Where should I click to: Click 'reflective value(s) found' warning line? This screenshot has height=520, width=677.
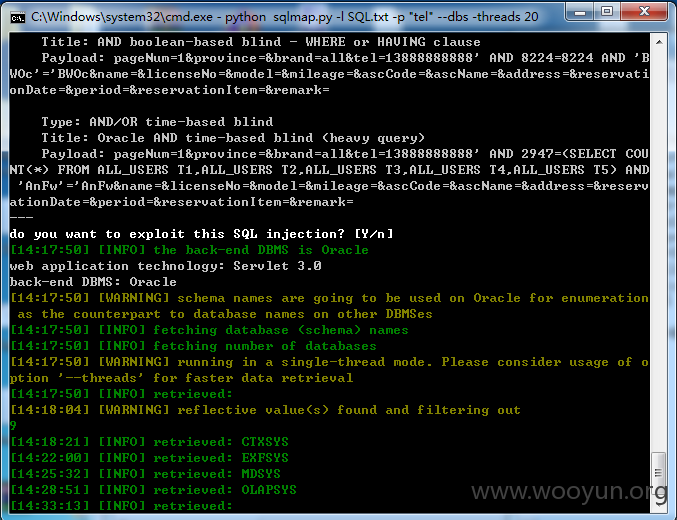(265, 410)
